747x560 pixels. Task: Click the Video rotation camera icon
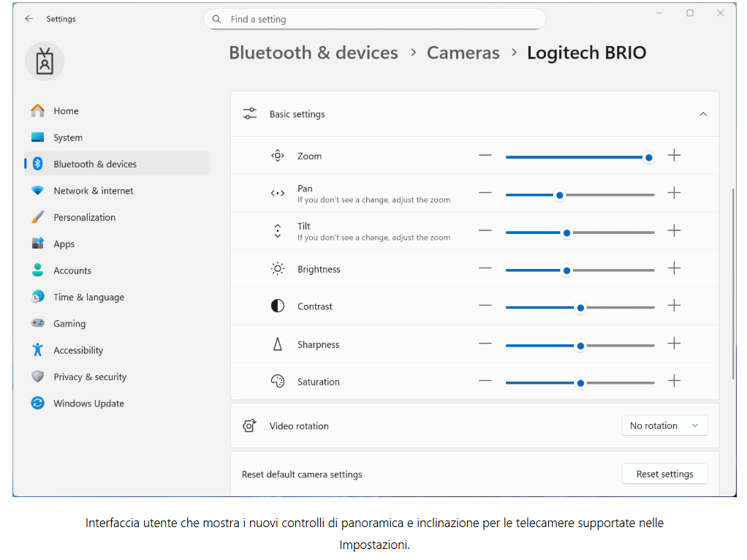250,426
